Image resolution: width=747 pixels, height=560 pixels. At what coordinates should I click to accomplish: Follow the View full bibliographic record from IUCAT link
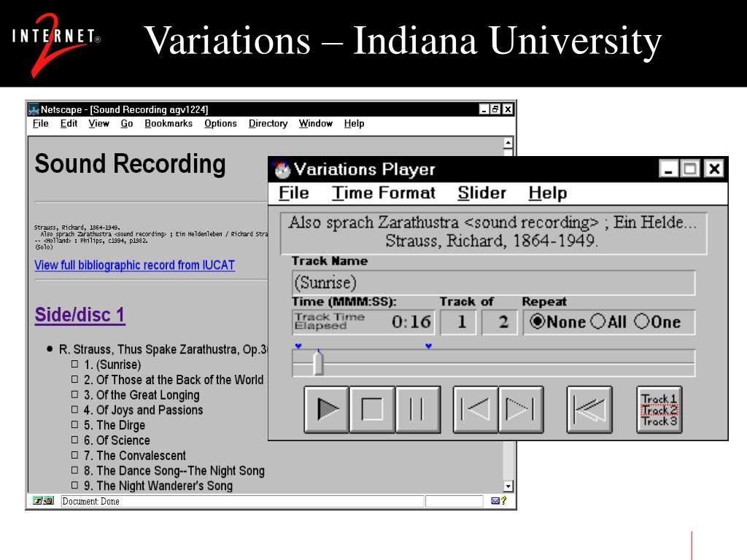tap(135, 265)
